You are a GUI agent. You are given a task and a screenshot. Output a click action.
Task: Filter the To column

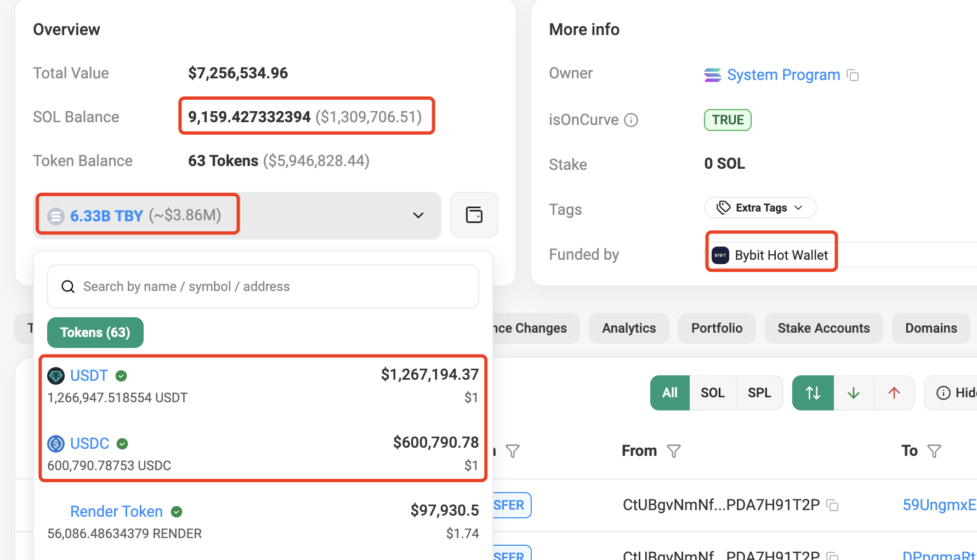[934, 451]
